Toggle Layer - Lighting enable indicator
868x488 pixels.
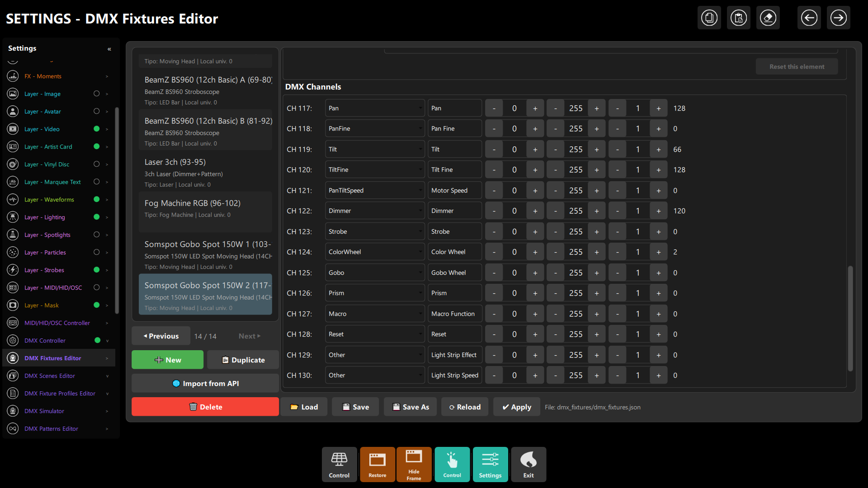pyautogui.click(x=96, y=217)
